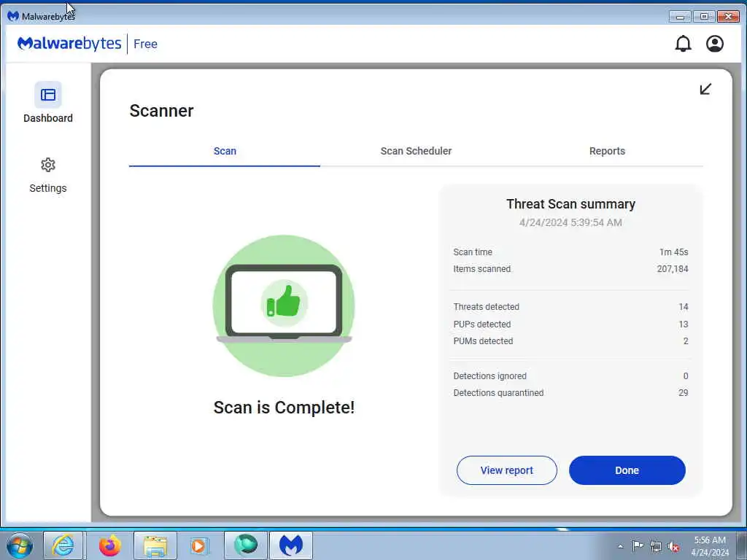Screen dimensions: 747x560
Task: Click the 'Free' edition label
Action: click(x=145, y=44)
